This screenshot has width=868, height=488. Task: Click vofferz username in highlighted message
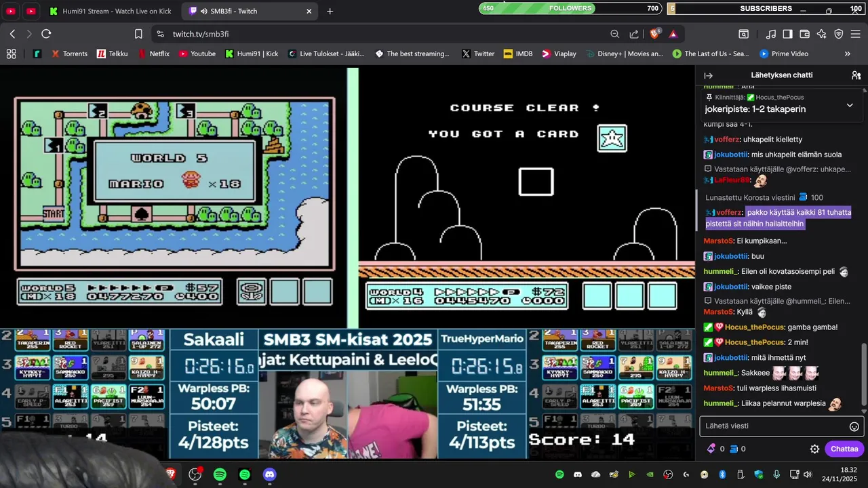[x=730, y=212]
